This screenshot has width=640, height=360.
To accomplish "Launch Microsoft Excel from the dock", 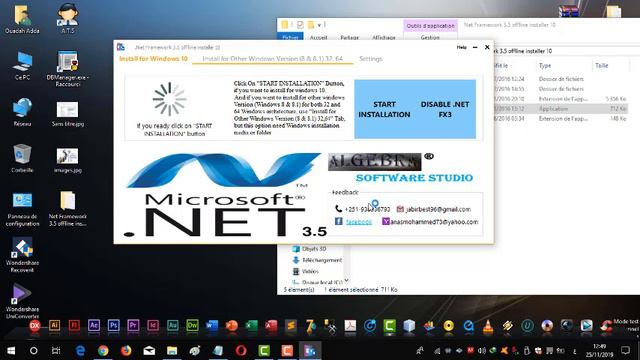I will (251, 325).
